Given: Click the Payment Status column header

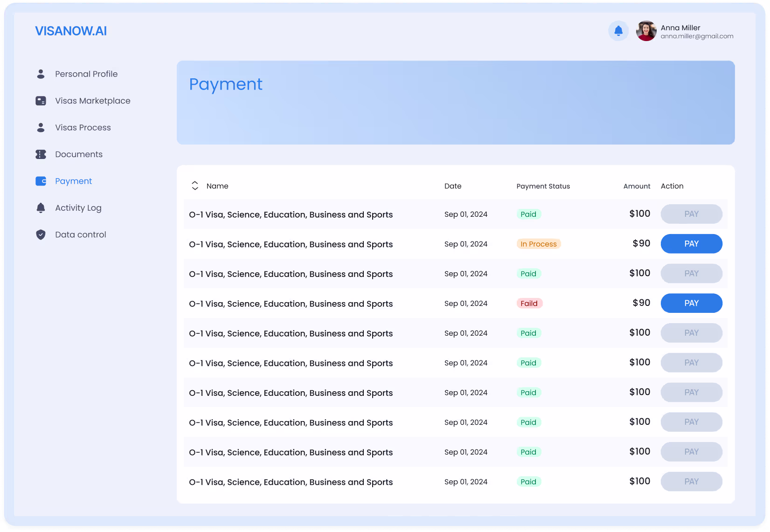Looking at the screenshot, I should (543, 186).
